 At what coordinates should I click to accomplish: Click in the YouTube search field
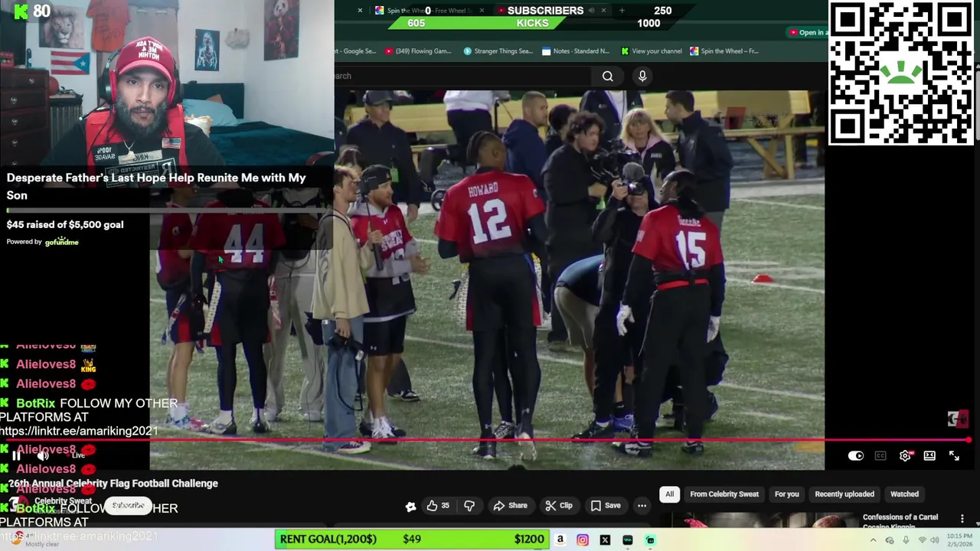[462, 76]
